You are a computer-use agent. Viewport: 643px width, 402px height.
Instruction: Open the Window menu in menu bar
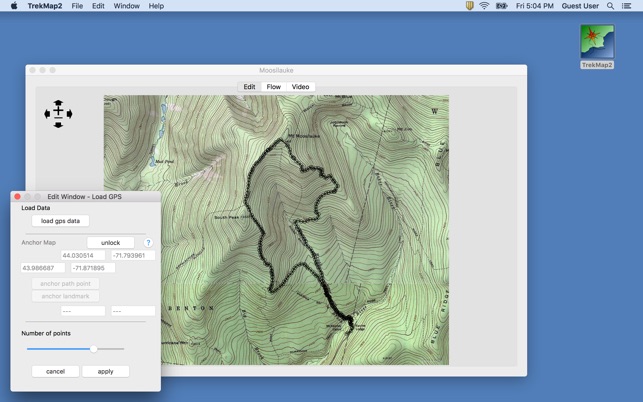[126, 6]
